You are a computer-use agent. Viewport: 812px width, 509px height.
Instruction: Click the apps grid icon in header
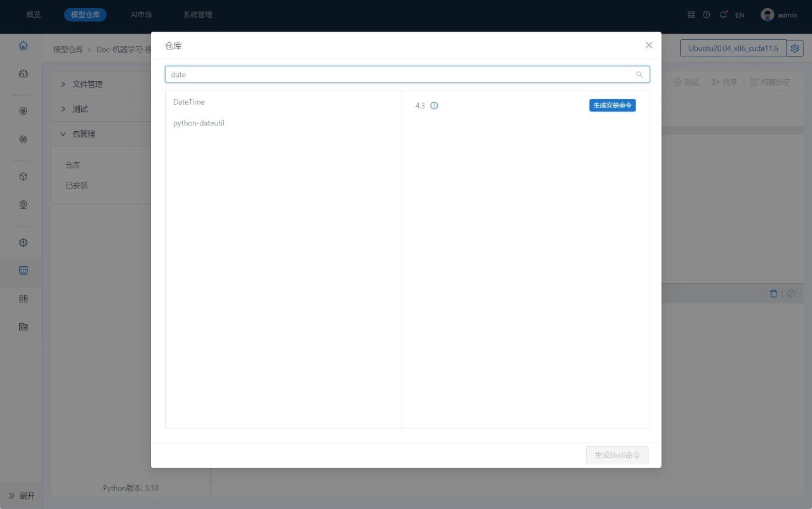coord(691,15)
